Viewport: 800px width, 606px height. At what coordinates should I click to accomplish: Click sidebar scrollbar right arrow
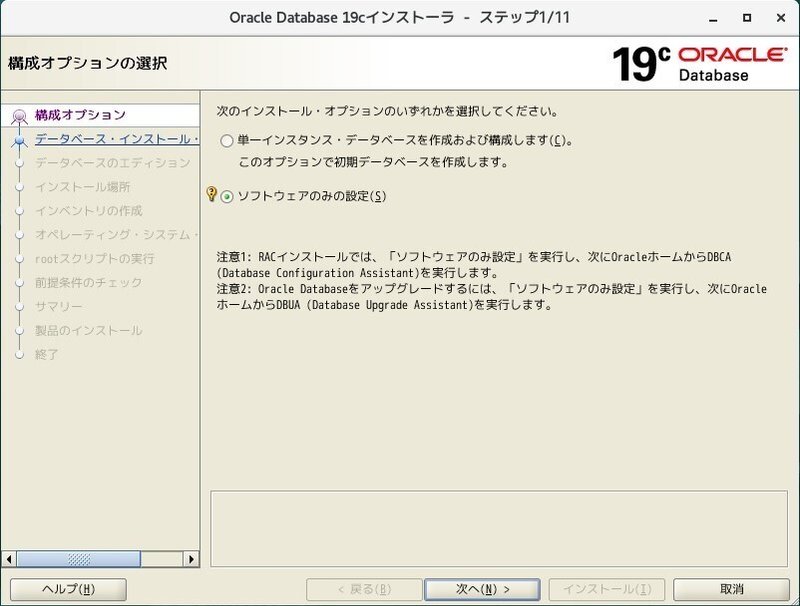pyautogui.click(x=191, y=559)
